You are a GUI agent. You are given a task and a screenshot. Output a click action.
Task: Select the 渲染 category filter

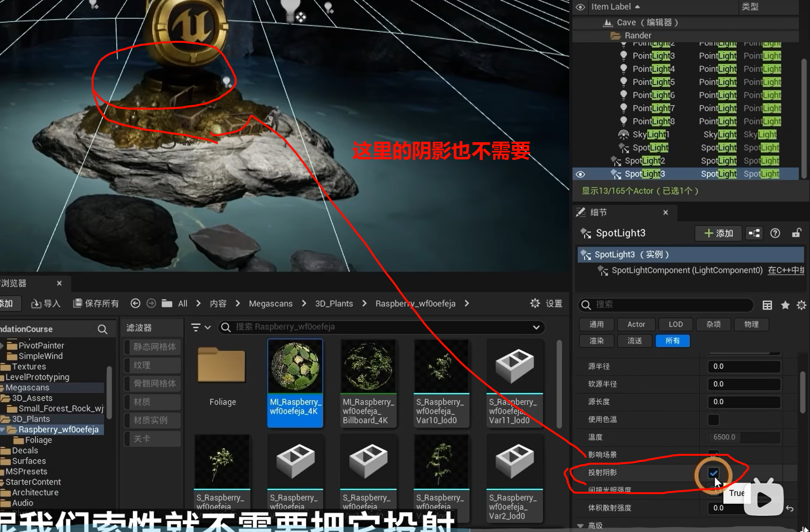click(596, 341)
